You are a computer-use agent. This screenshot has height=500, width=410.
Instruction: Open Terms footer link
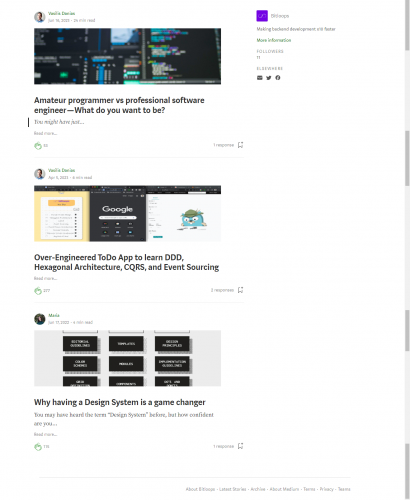(309, 489)
